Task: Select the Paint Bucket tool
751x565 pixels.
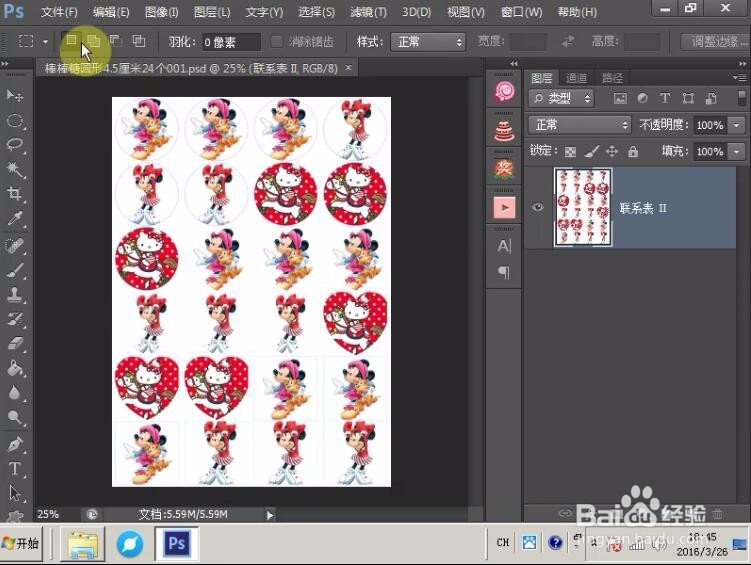Action: tap(15, 369)
